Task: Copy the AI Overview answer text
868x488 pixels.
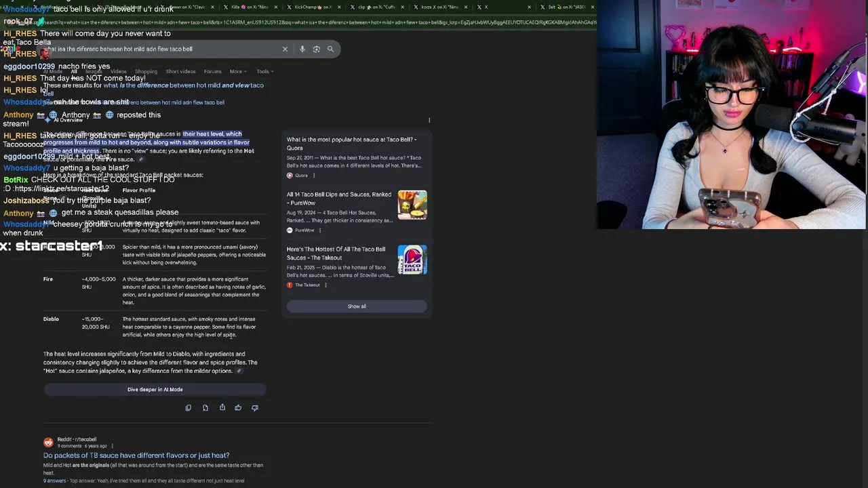Action: 189,407
